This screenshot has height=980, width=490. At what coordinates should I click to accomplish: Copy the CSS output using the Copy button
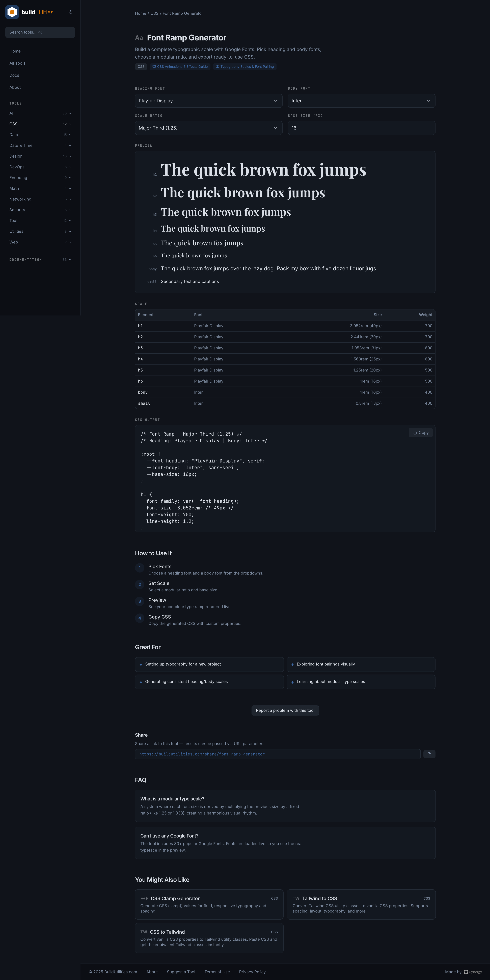(420, 433)
